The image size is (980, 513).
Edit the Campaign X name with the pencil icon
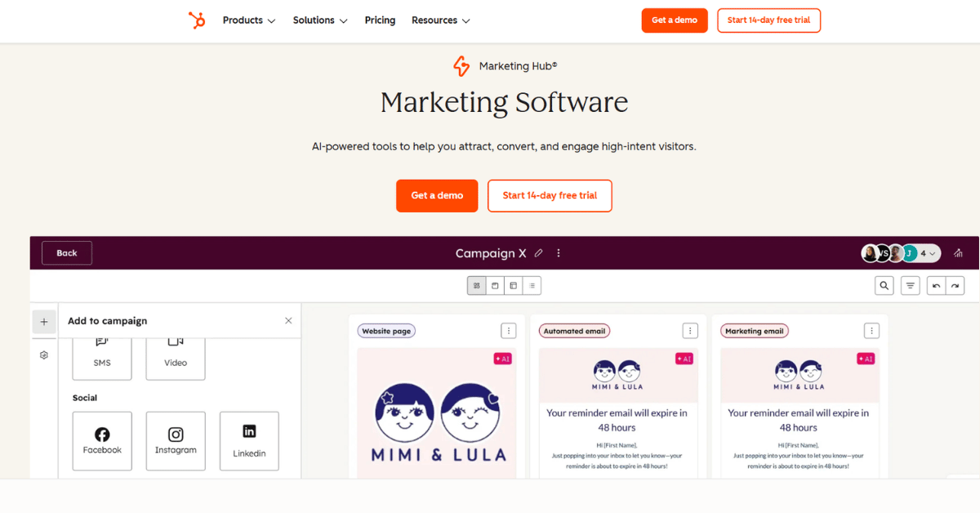[x=539, y=253]
